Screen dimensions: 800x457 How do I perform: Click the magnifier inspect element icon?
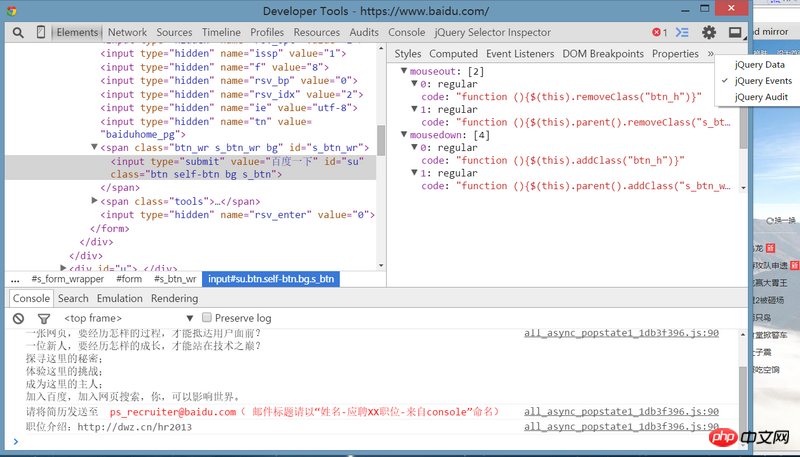tap(18, 32)
